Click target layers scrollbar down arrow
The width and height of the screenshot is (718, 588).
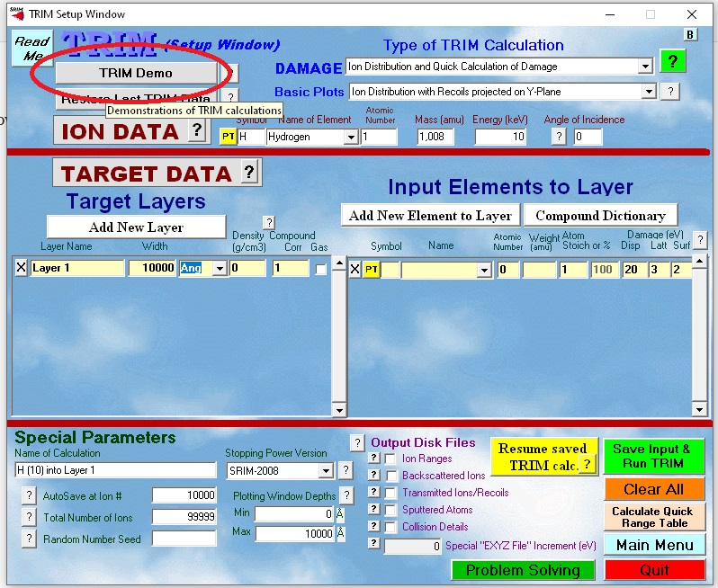[x=339, y=410]
